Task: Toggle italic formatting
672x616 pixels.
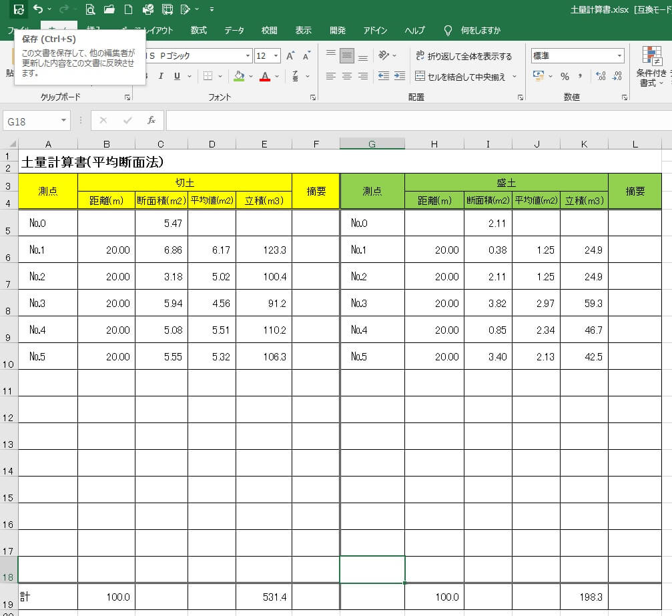Action: 161,77
